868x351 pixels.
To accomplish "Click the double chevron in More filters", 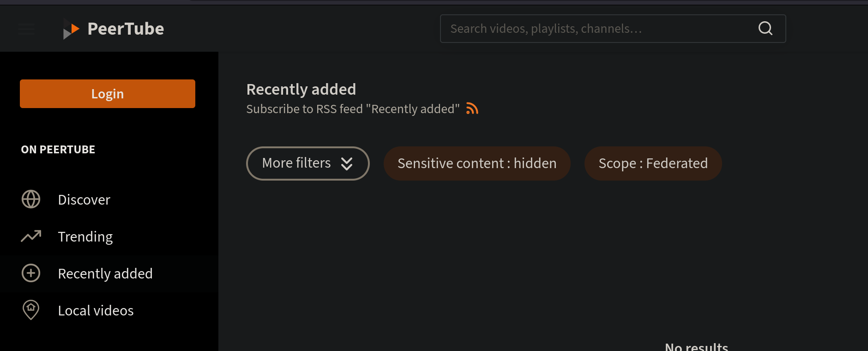I will [347, 163].
